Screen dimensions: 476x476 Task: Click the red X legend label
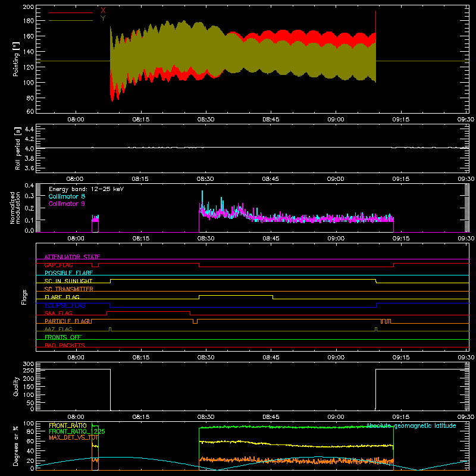tap(103, 11)
